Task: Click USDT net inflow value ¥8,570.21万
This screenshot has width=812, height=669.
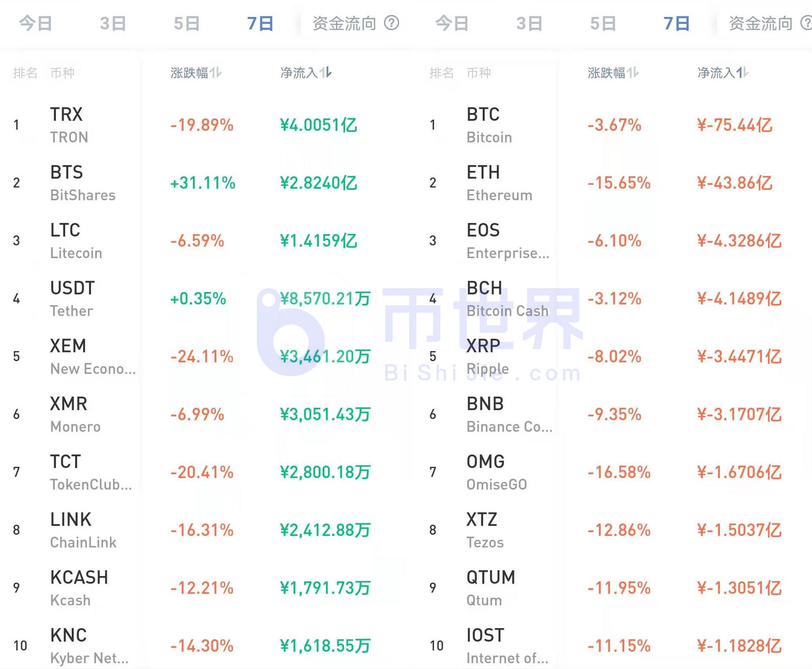Action: pos(325,298)
